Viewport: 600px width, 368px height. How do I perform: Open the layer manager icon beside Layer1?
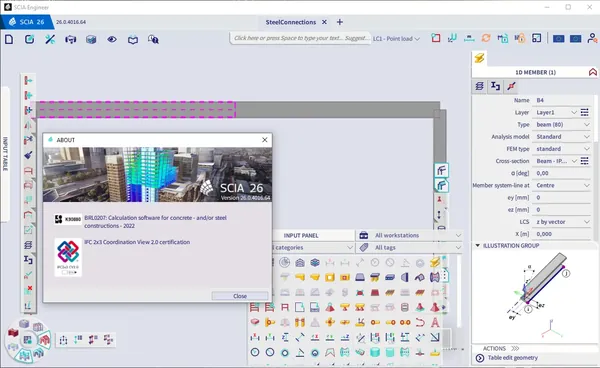pyautogui.click(x=584, y=112)
